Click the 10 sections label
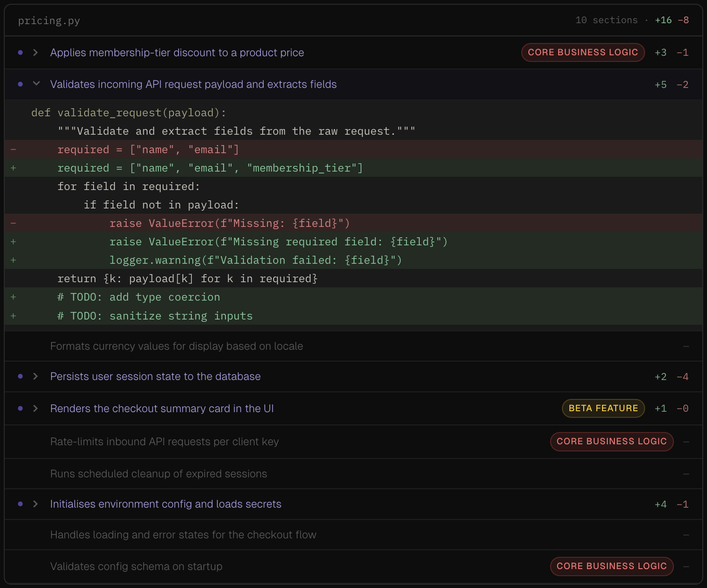This screenshot has height=588, width=707. click(x=605, y=20)
